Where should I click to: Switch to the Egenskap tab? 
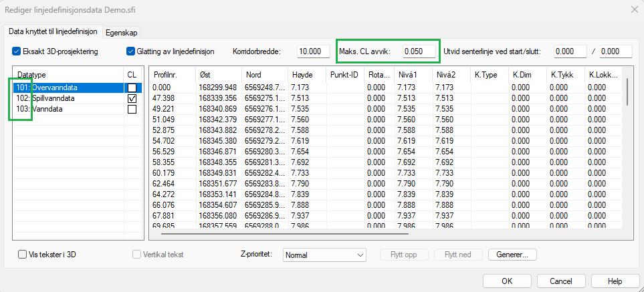121,32
